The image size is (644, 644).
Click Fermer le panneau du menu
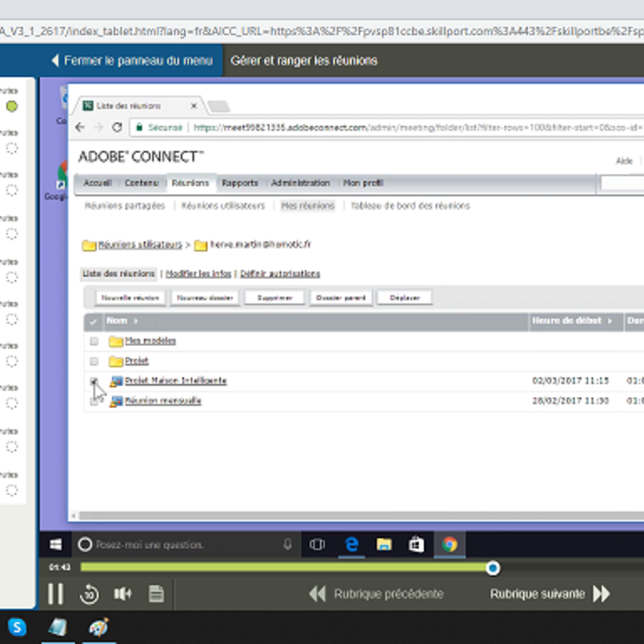click(133, 61)
